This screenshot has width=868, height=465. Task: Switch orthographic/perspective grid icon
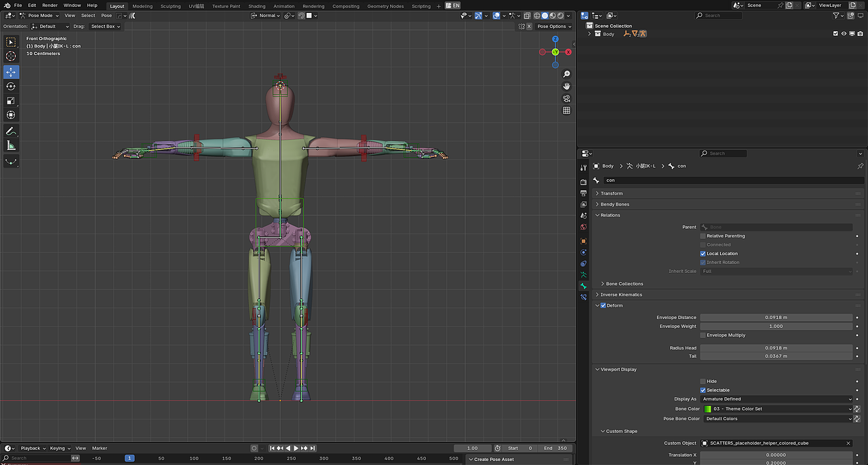pyautogui.click(x=566, y=111)
